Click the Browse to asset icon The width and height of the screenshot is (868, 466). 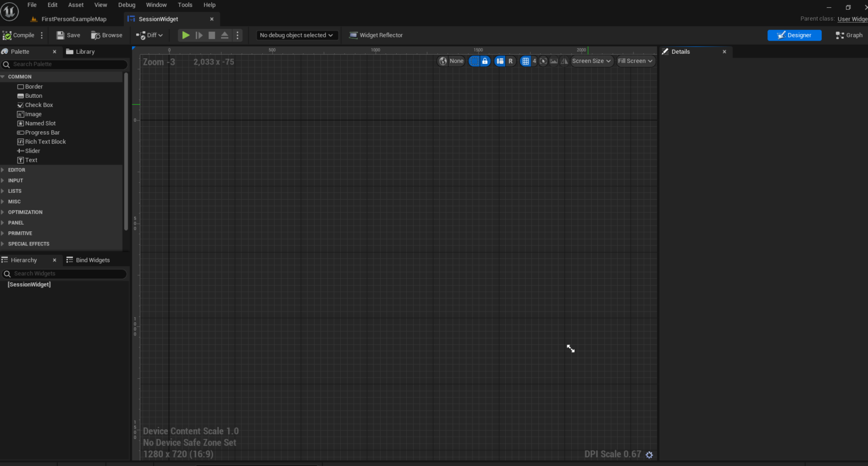coord(96,35)
